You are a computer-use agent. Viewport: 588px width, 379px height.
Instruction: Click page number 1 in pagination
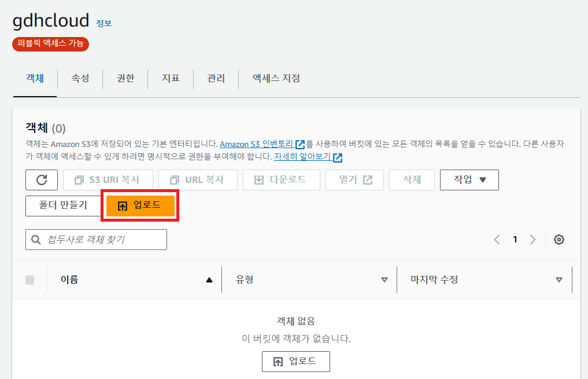point(515,240)
